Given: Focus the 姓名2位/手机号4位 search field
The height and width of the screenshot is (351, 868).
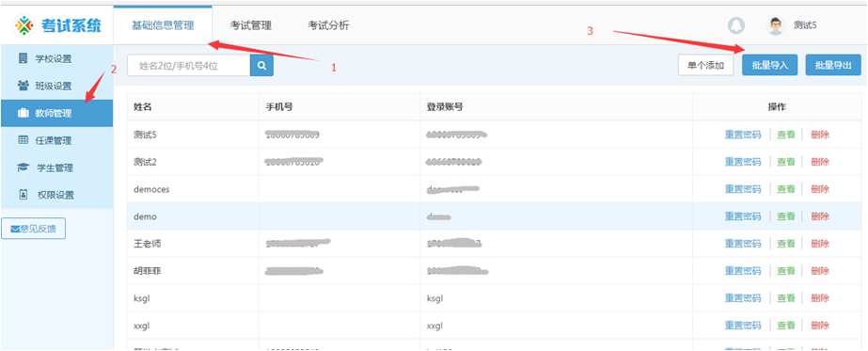Looking at the screenshot, I should click(x=189, y=65).
